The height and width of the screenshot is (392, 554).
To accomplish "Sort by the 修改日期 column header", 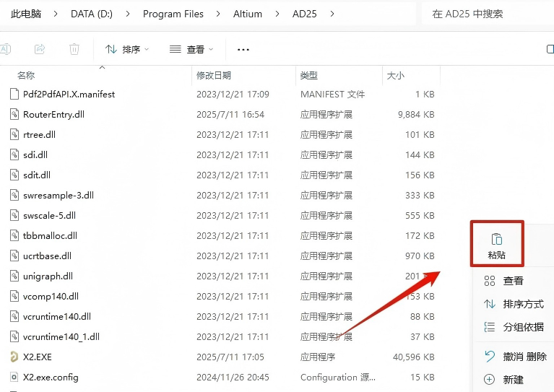I will [214, 75].
